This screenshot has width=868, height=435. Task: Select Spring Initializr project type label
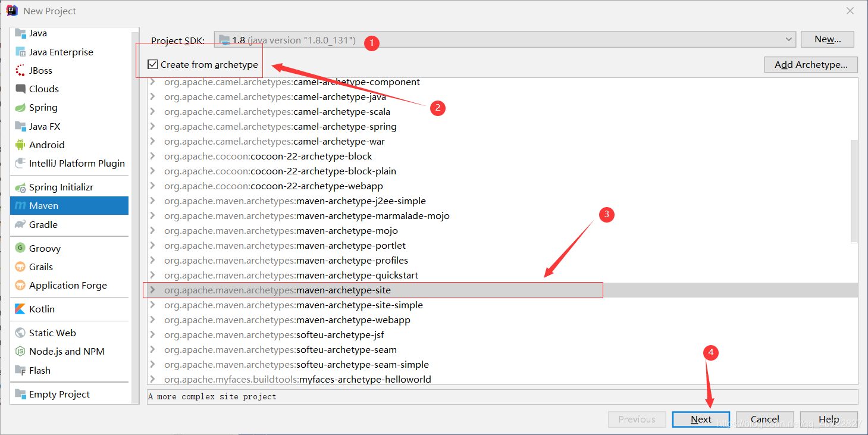pyautogui.click(x=61, y=187)
